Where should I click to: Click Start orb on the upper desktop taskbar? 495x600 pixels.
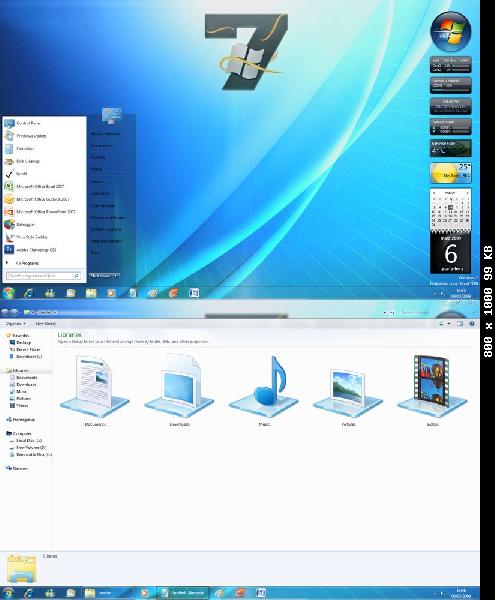click(x=8, y=293)
